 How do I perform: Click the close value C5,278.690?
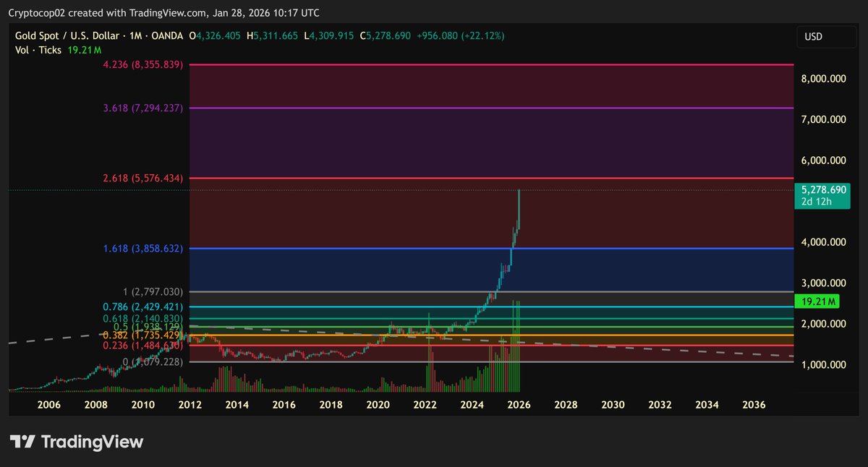pyautogui.click(x=386, y=35)
